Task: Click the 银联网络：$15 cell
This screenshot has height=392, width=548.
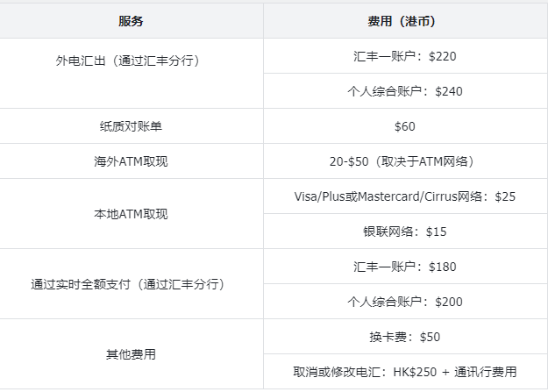Action: (405, 232)
